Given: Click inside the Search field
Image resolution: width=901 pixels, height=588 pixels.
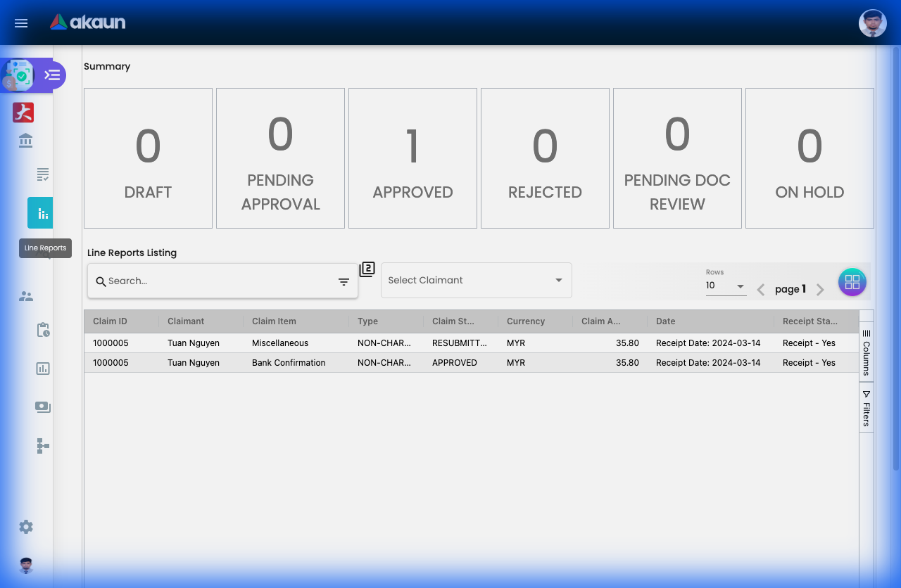Looking at the screenshot, I should (211, 281).
